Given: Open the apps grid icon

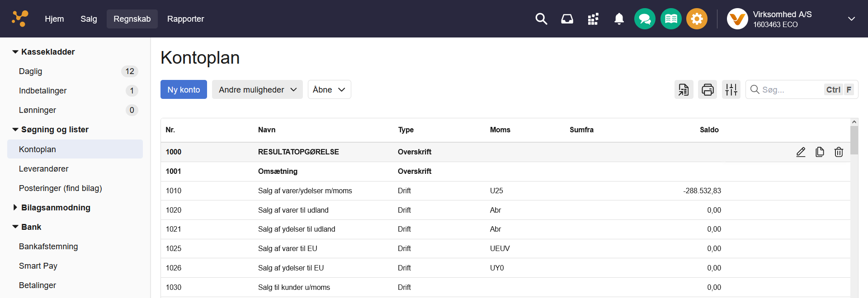Looking at the screenshot, I should pos(593,19).
